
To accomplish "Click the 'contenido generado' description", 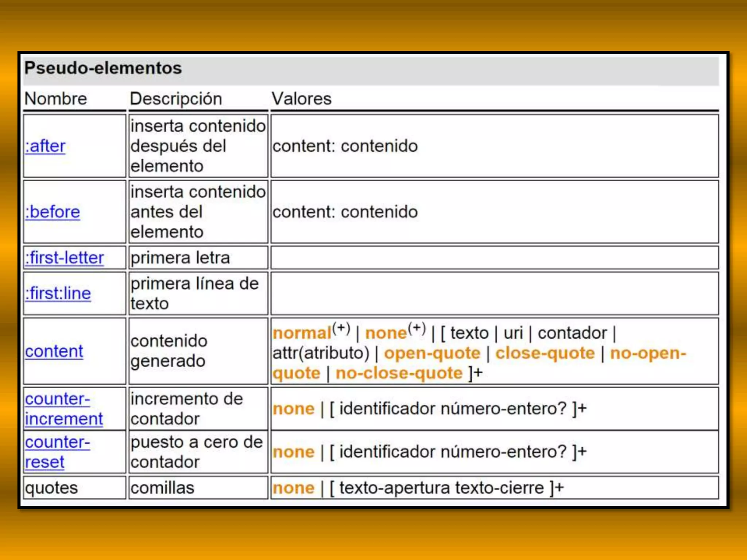I will click(x=169, y=351).
